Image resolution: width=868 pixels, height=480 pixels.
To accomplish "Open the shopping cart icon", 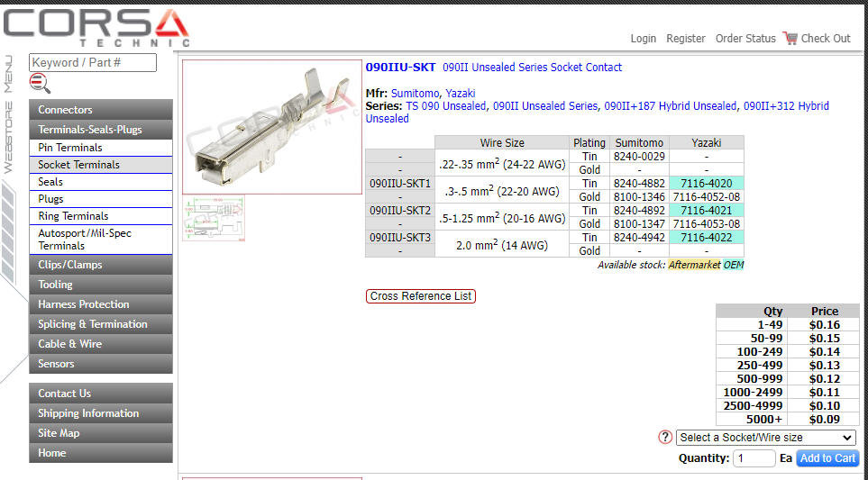I will click(x=790, y=38).
